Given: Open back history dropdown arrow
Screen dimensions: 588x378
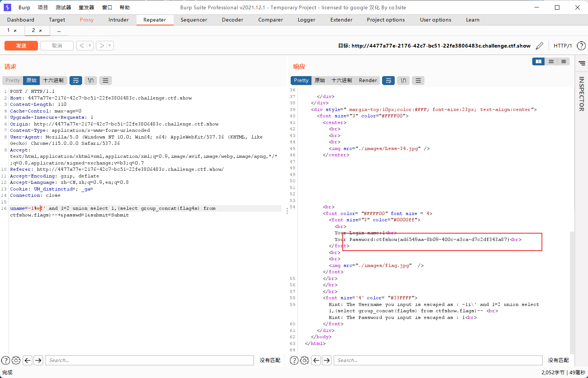Looking at the screenshot, I should pos(90,46).
